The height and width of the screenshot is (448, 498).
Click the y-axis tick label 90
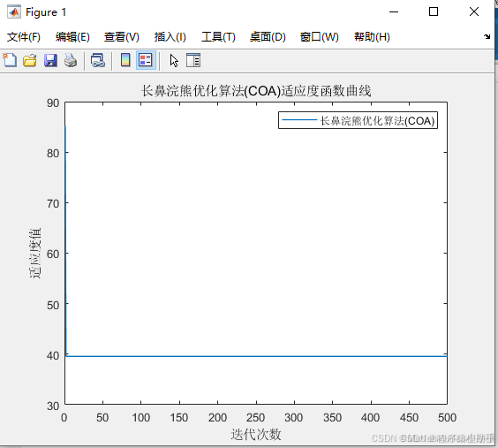tap(53, 103)
